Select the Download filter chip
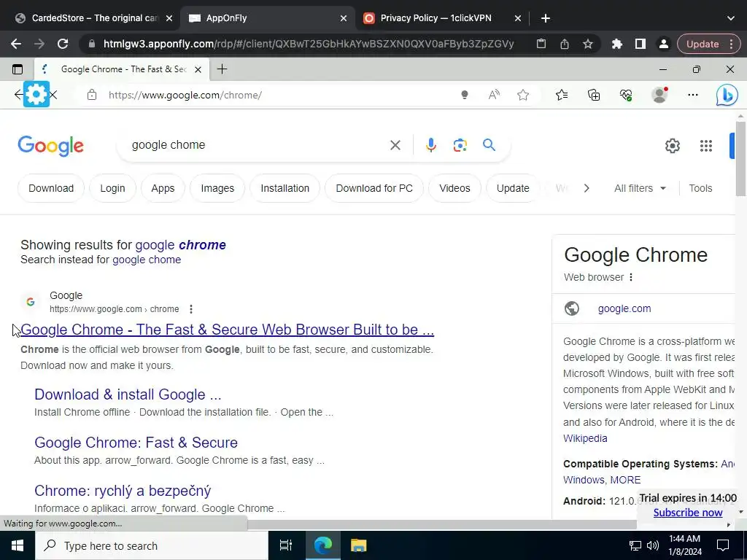The image size is (747, 560). [51, 188]
